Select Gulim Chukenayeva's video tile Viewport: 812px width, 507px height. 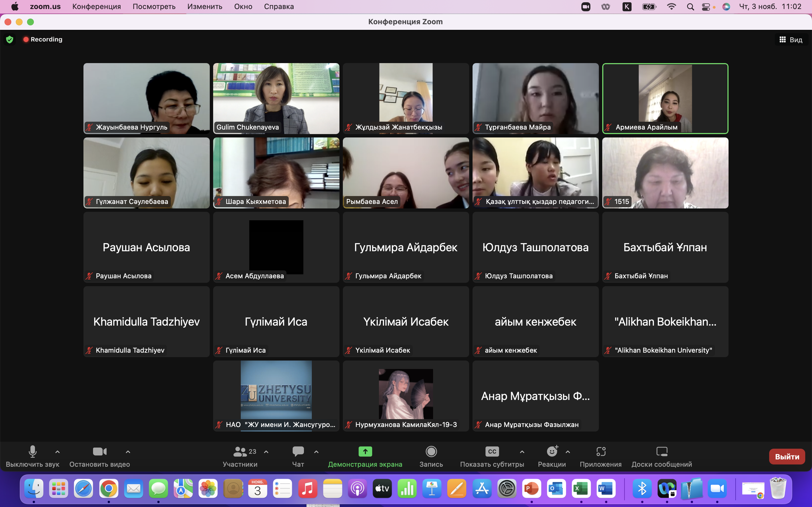pos(276,98)
